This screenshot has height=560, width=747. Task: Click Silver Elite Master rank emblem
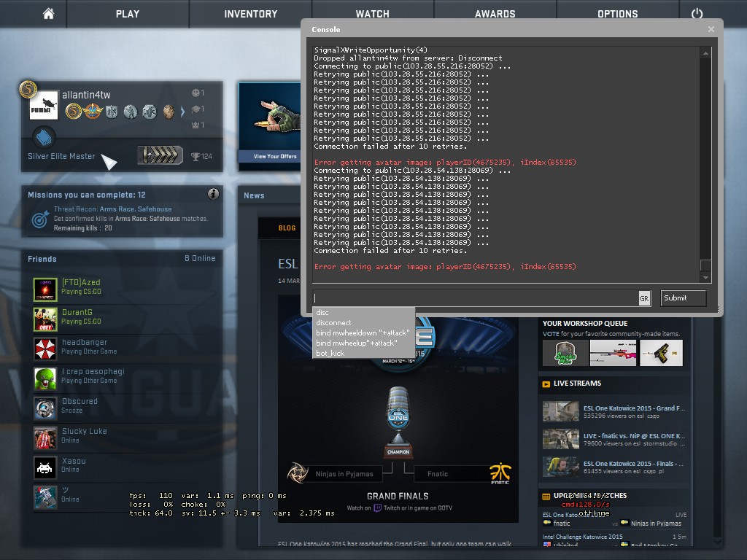(160, 155)
